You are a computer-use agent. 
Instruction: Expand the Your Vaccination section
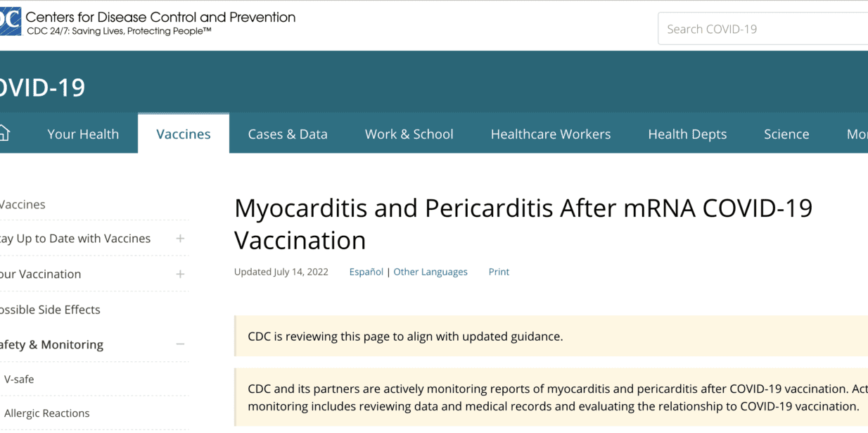180,274
